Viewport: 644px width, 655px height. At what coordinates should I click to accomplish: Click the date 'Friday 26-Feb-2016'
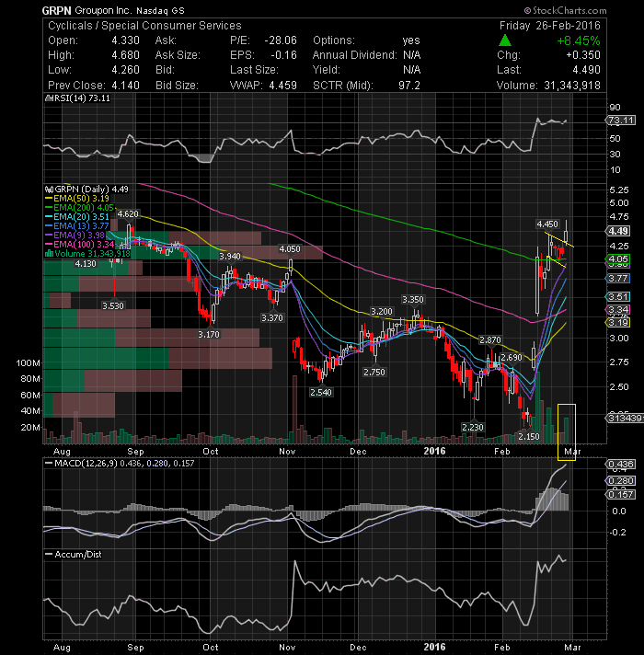[549, 26]
